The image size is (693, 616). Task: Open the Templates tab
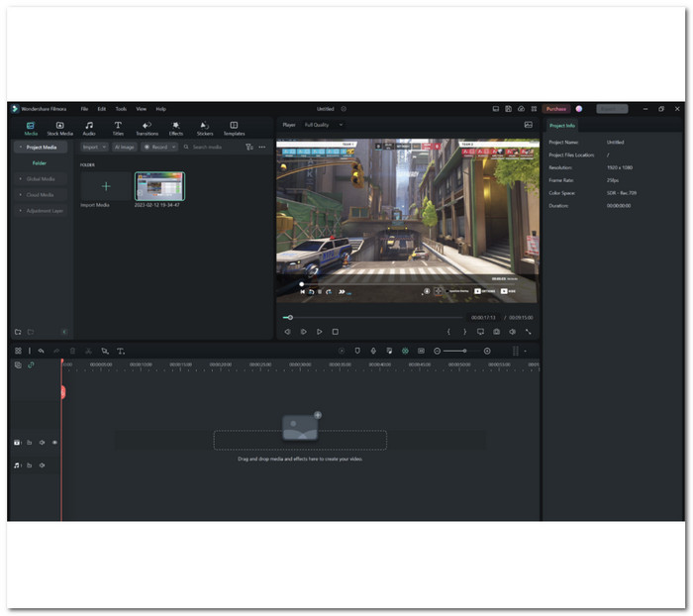(234, 129)
